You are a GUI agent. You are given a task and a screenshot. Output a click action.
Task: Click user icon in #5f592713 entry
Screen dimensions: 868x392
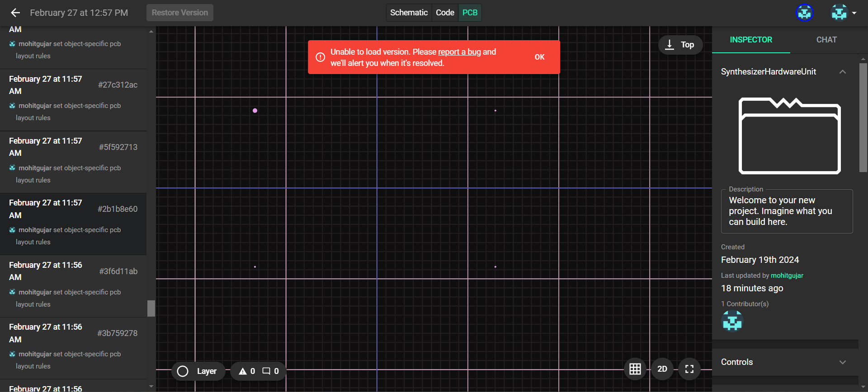coord(12,168)
